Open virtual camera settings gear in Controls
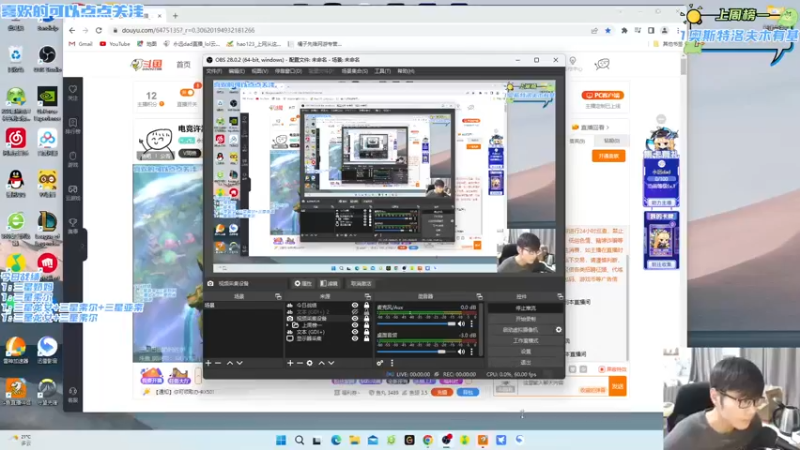800x450 pixels. [x=559, y=330]
